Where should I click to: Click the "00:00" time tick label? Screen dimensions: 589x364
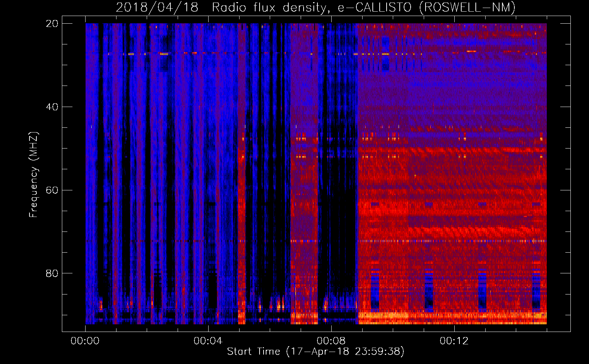85,341
